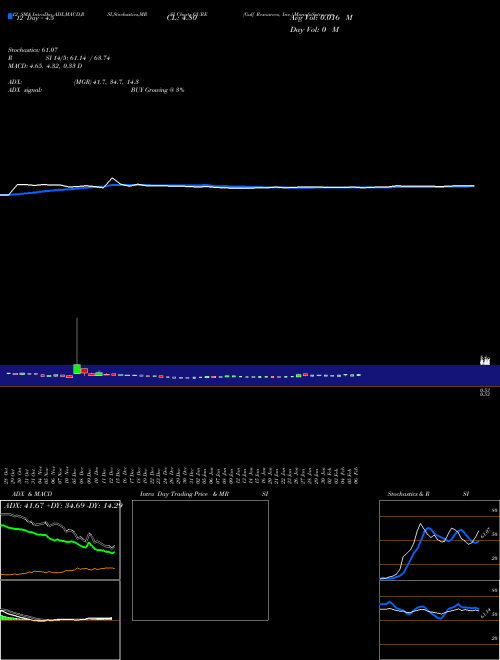Click the large green candlestick with long wick
Screen dimensions: 500x660
[x=77, y=369]
